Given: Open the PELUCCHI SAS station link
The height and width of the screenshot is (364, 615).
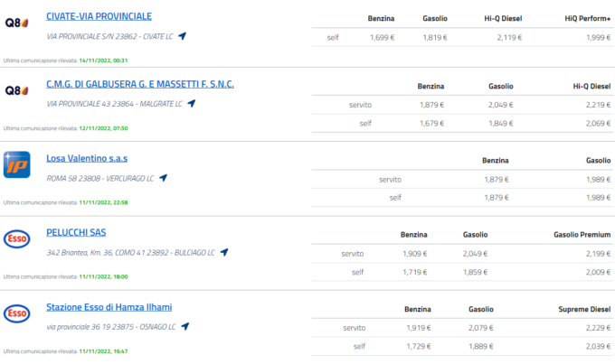Looking at the screenshot, I should [x=76, y=233].
